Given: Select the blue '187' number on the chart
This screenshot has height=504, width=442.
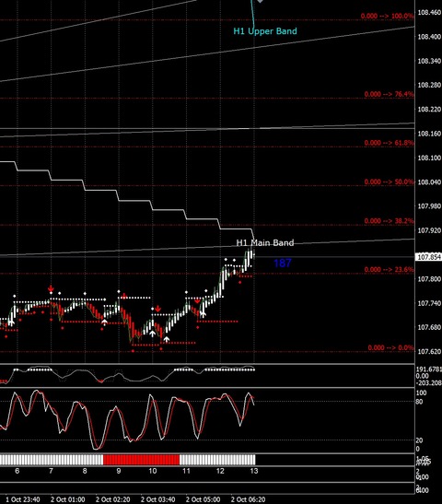Looking at the screenshot, I should pyautogui.click(x=283, y=264).
